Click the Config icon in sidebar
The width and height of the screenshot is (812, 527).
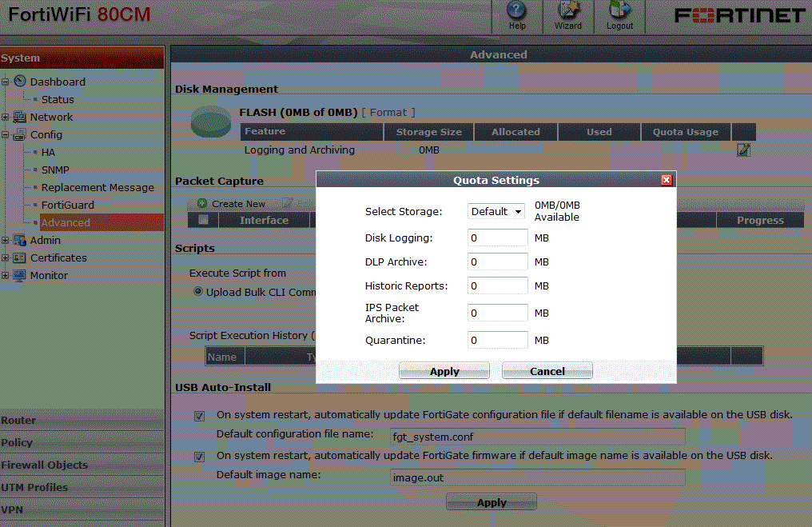pos(20,134)
